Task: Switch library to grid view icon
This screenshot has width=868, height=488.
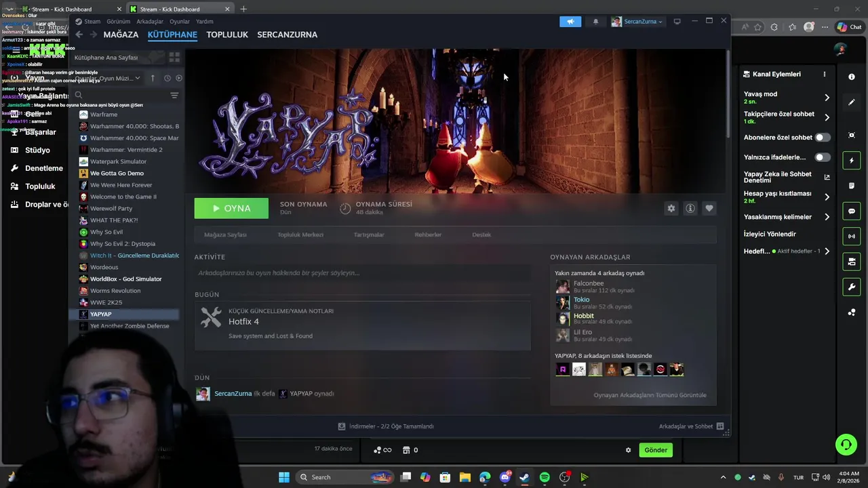Action: (x=174, y=58)
